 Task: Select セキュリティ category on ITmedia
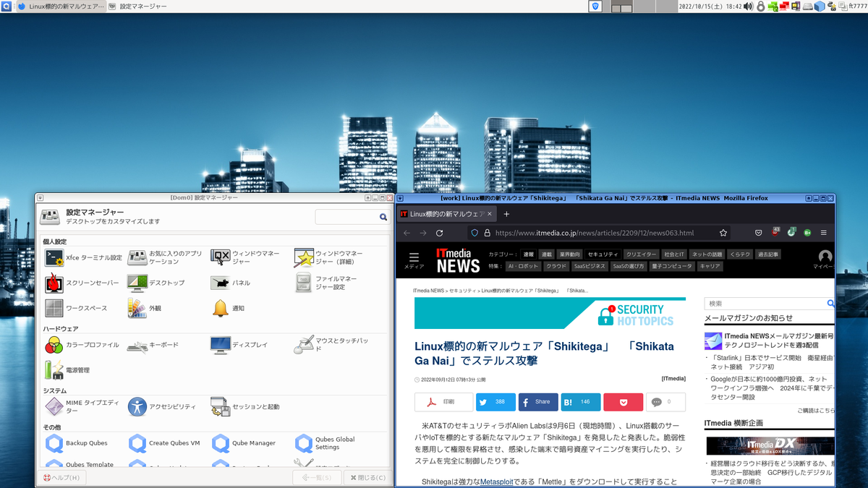pyautogui.click(x=603, y=254)
